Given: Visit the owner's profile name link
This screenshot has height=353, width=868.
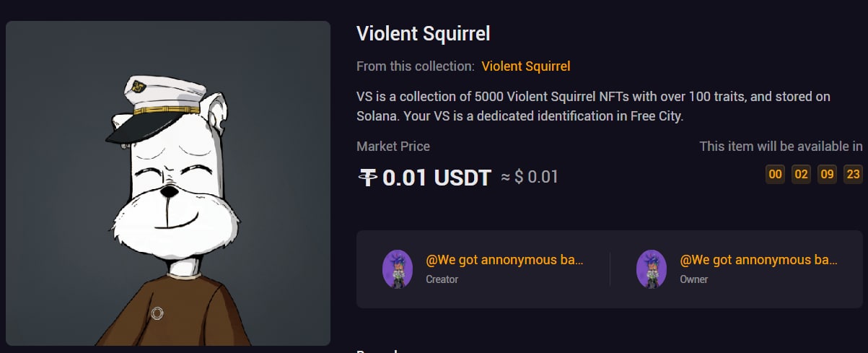Looking at the screenshot, I should [758, 260].
